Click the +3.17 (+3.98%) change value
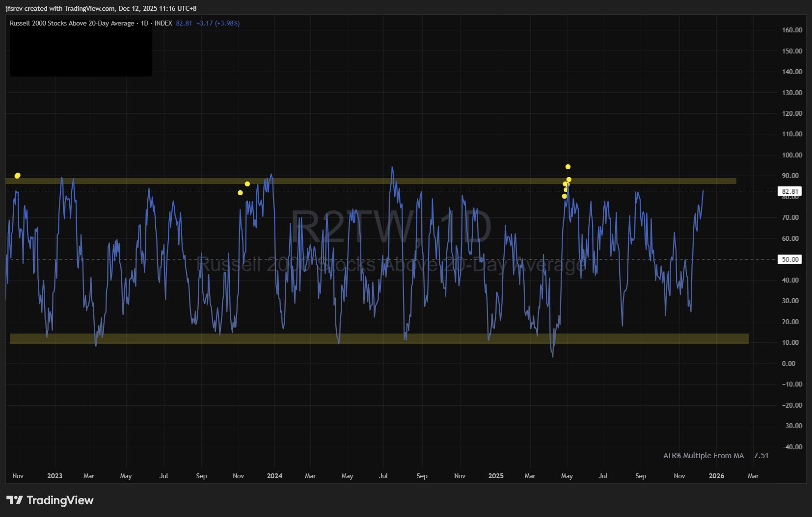The image size is (812, 517). tap(217, 23)
